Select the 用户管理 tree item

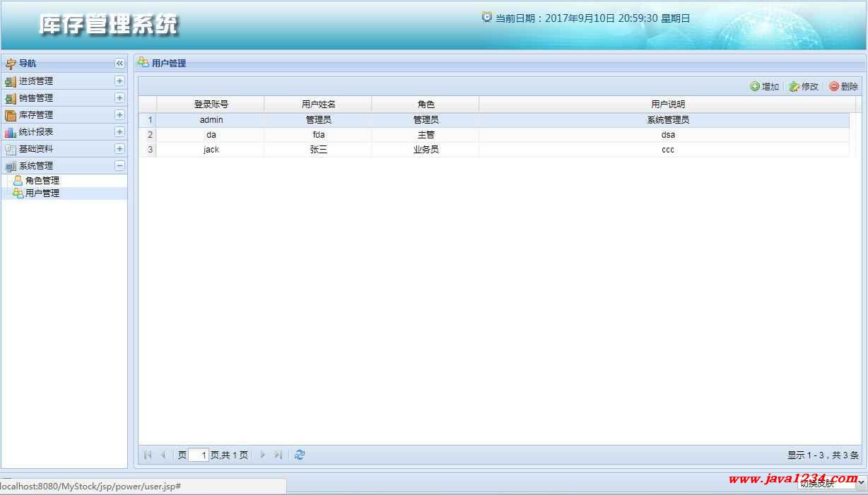pos(42,193)
